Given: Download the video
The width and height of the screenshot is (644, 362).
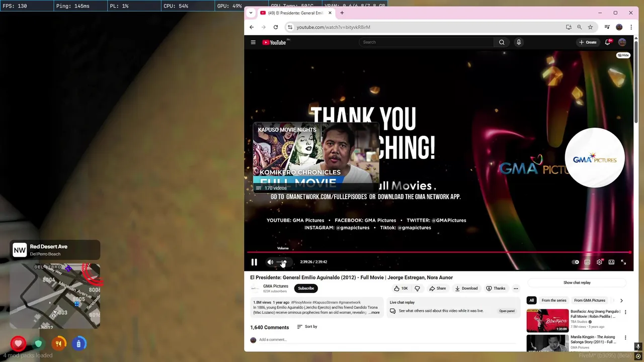Looking at the screenshot, I should click(x=466, y=288).
